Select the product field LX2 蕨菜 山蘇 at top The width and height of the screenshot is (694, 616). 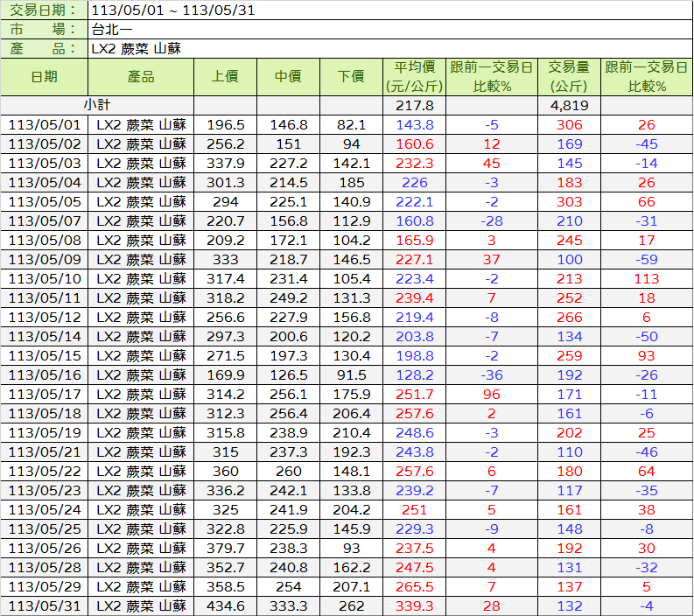(137, 48)
